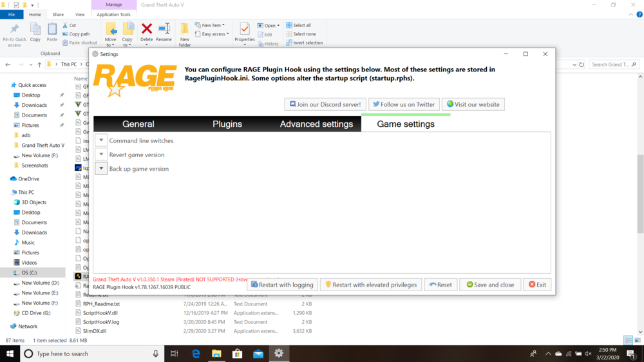
Task: Click the Explorer back arrow
Action: pyautogui.click(x=8, y=64)
